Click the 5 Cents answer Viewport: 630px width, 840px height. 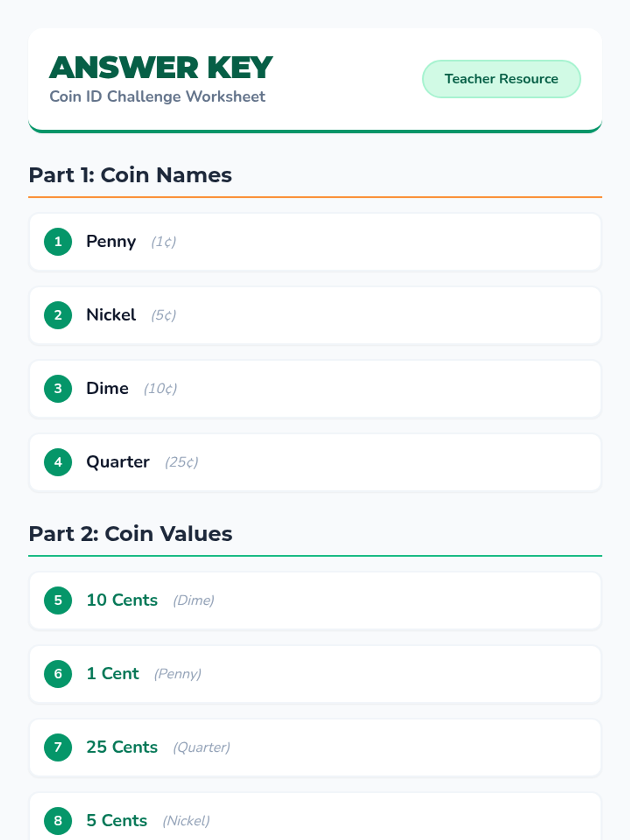[117, 821]
